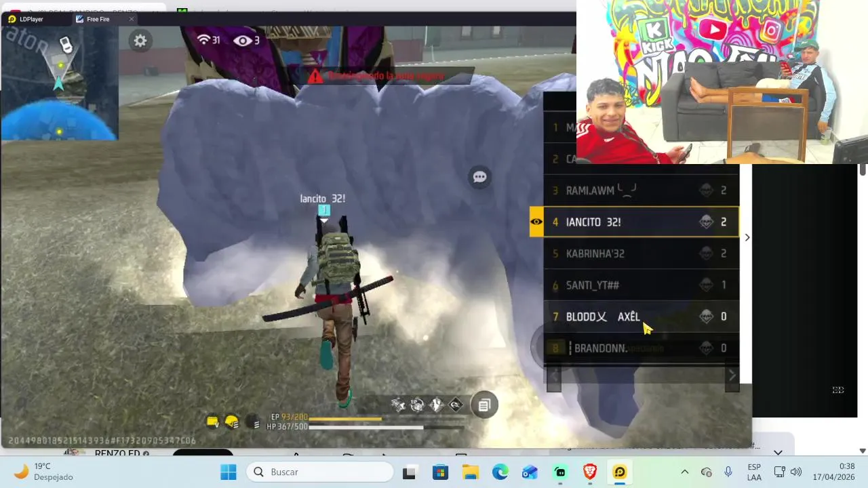Go to next spectated player arrow
This screenshot has height=488, width=868.
coord(732,375)
